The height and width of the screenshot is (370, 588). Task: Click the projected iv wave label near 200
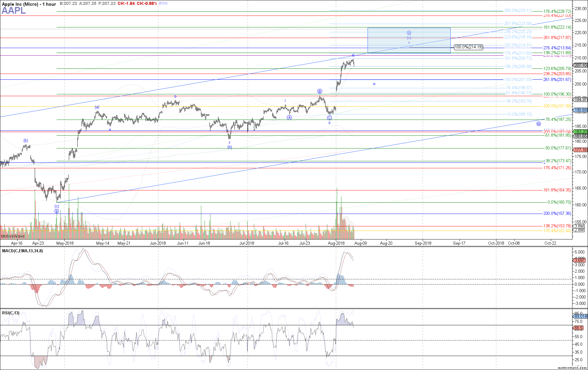[374, 84]
